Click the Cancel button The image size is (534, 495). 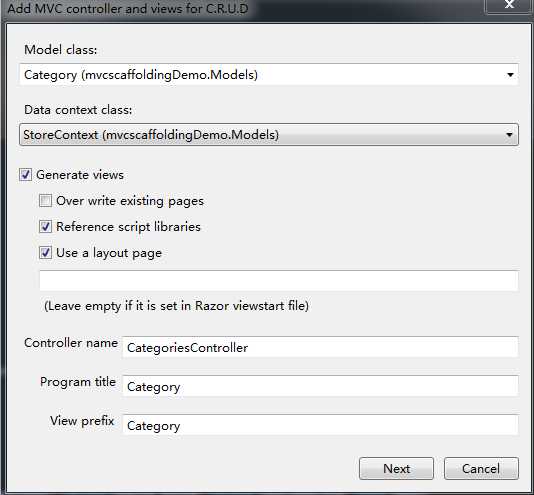481,468
